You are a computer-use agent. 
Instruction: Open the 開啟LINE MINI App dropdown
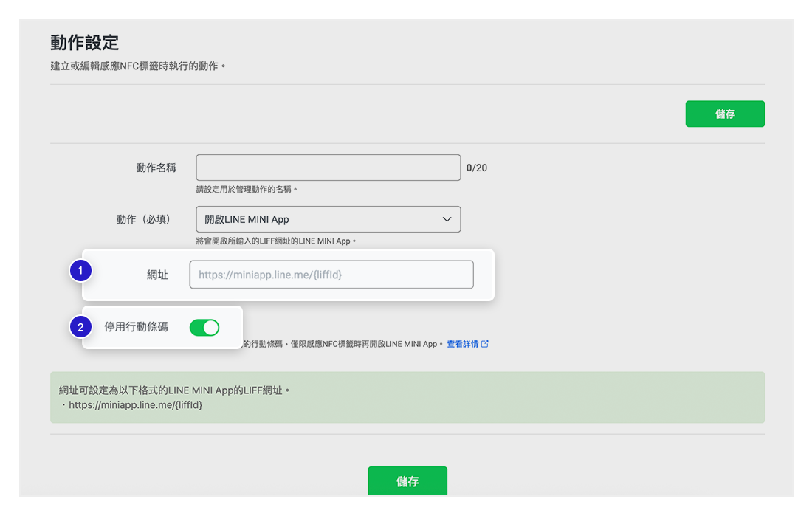click(x=328, y=219)
